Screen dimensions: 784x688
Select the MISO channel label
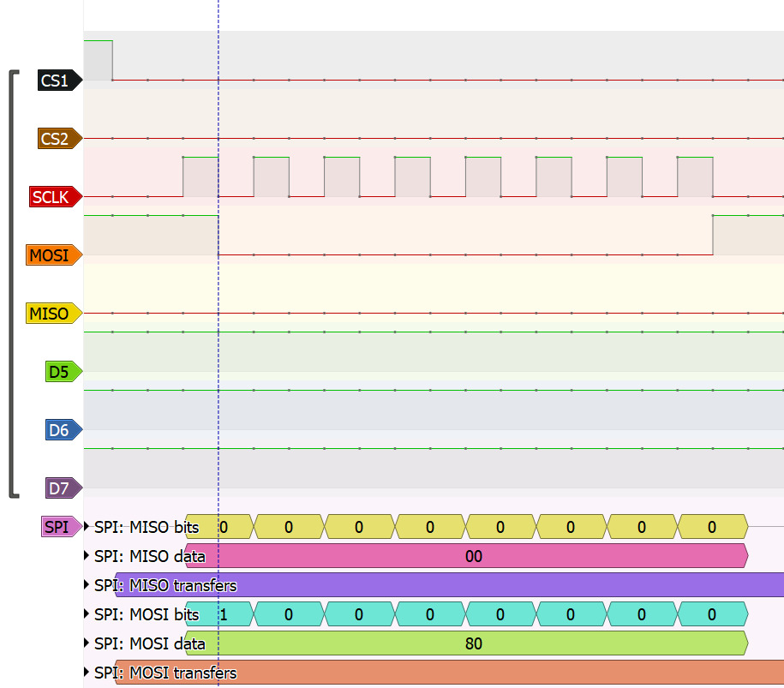pos(54,314)
